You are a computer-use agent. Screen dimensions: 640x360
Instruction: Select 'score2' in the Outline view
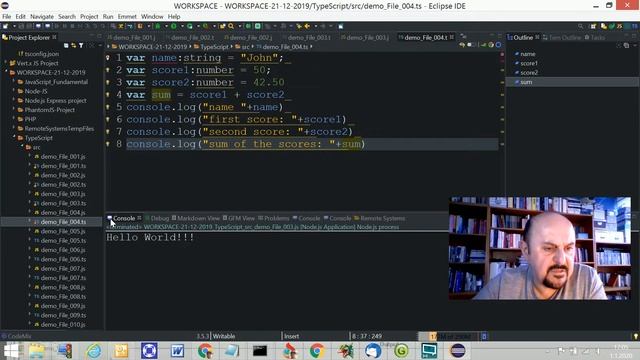(x=529, y=73)
